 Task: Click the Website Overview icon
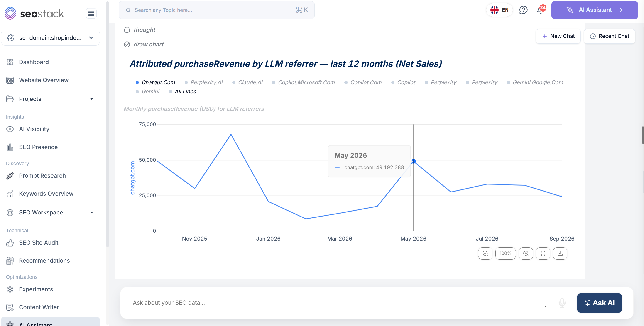pyautogui.click(x=10, y=80)
